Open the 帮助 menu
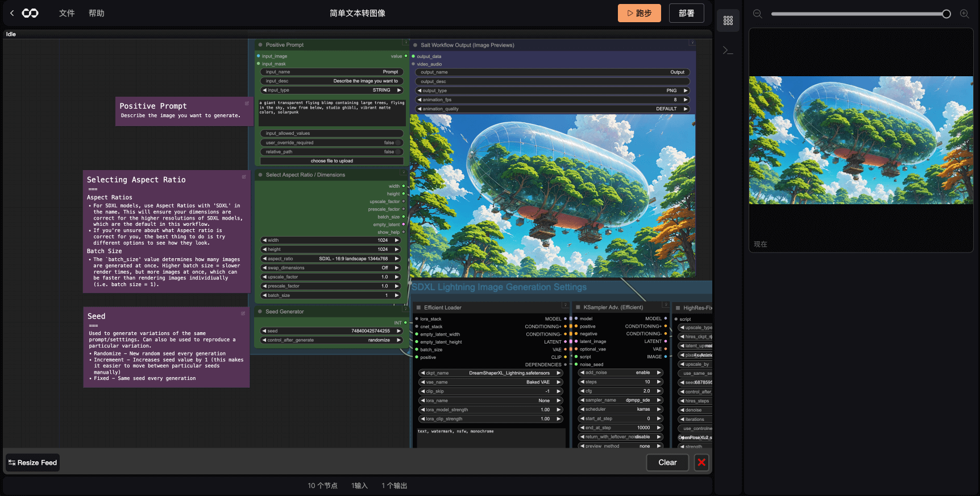This screenshot has width=980, height=496. 96,13
